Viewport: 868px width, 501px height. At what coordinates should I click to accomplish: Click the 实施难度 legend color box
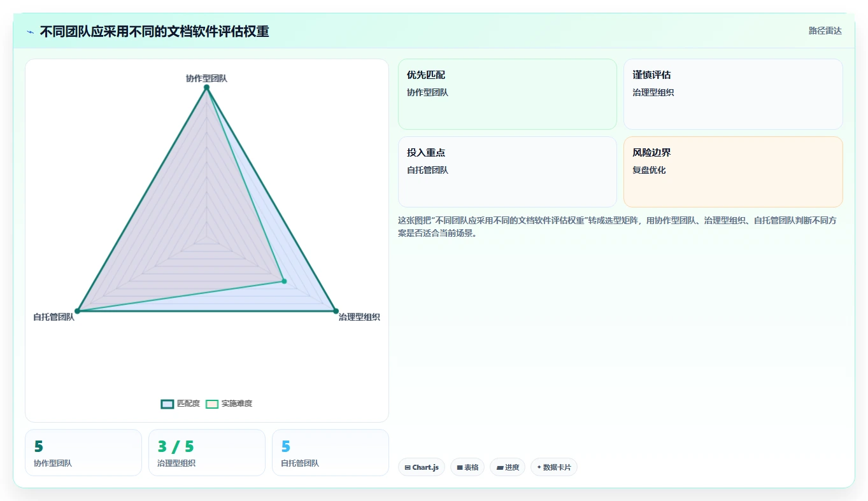pyautogui.click(x=212, y=404)
